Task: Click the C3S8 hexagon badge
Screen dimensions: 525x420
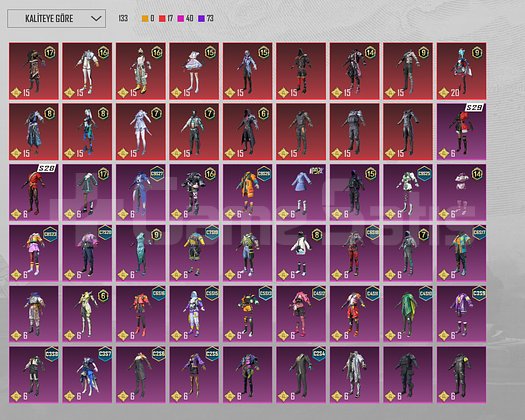Action: pos(52,354)
